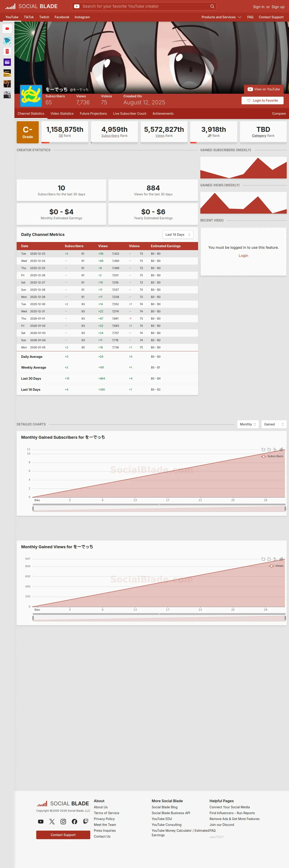Click zoom icon on Views chart toolbar

pos(263,559)
